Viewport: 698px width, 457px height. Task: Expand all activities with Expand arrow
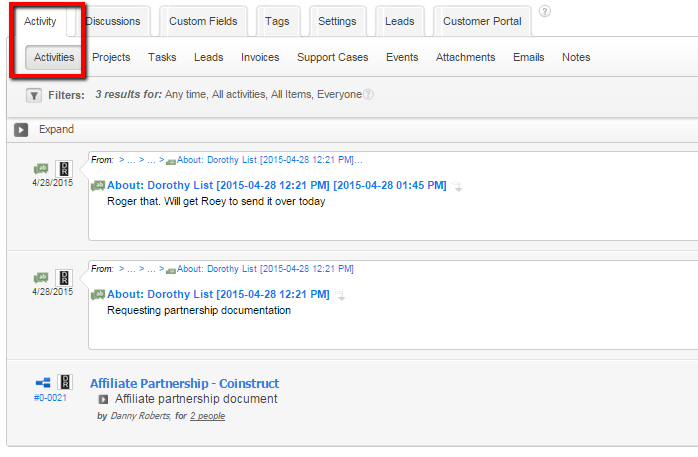[21, 130]
